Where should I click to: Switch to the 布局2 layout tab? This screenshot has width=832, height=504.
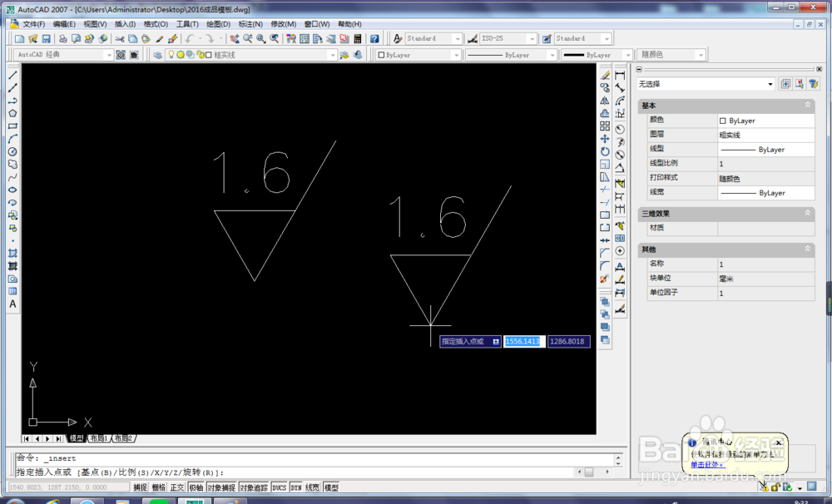pos(123,438)
